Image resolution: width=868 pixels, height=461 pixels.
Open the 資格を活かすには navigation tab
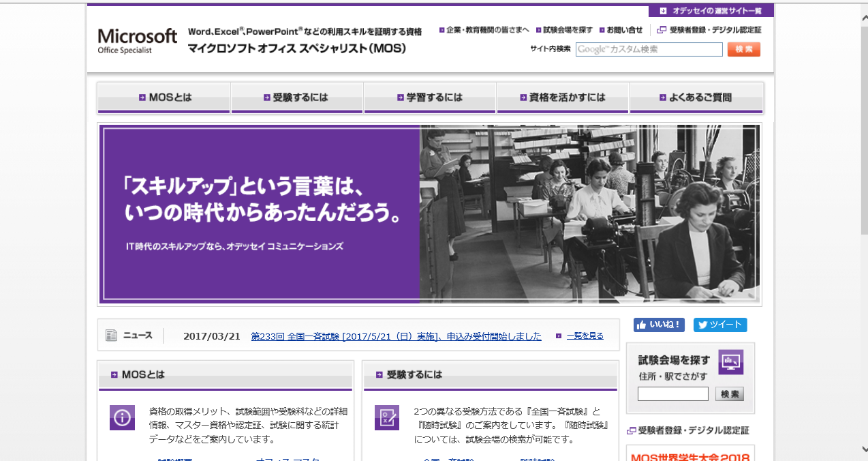click(x=563, y=98)
